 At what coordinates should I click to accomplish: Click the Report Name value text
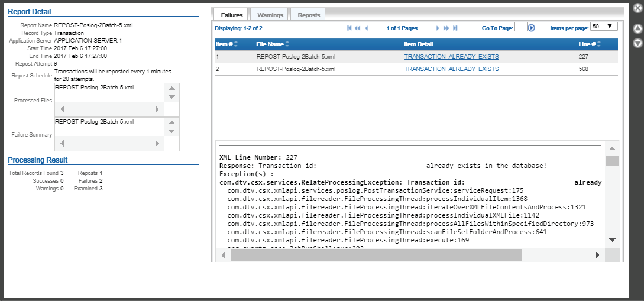(x=93, y=25)
